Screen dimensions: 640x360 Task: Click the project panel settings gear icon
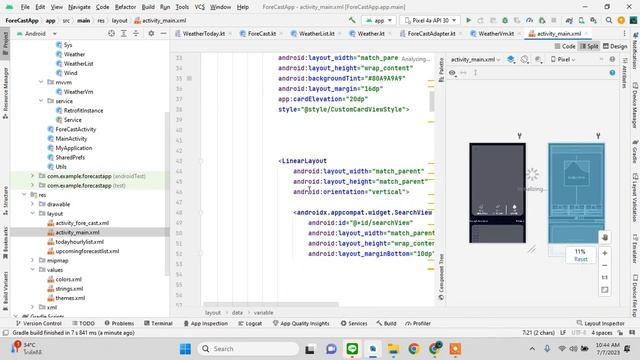(151, 33)
